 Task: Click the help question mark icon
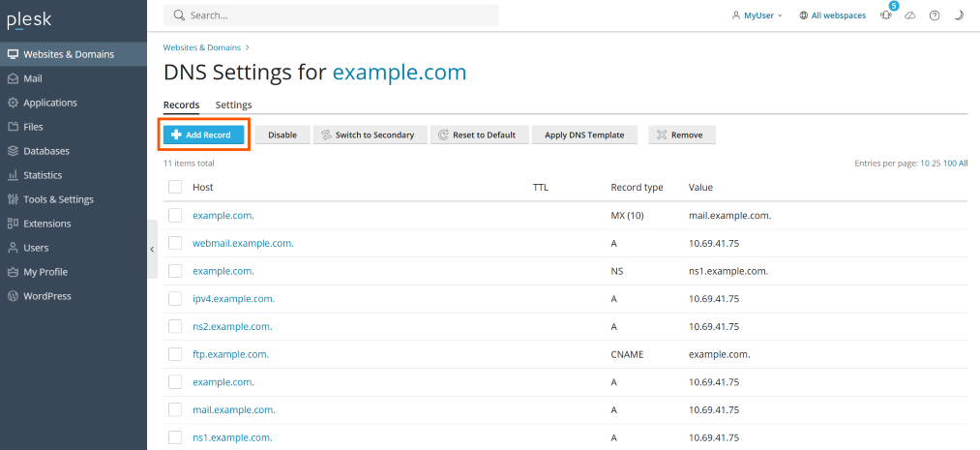coord(934,15)
